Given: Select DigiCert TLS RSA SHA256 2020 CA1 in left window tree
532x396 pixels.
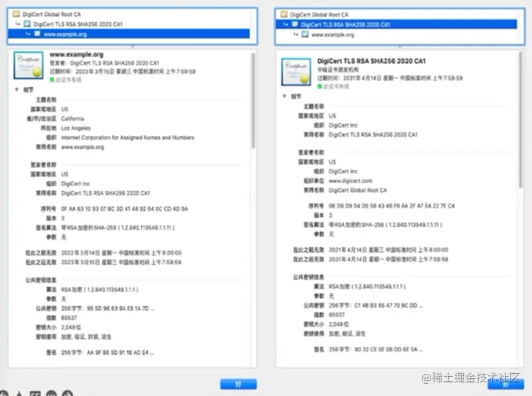Looking at the screenshot, I should 77,24.
